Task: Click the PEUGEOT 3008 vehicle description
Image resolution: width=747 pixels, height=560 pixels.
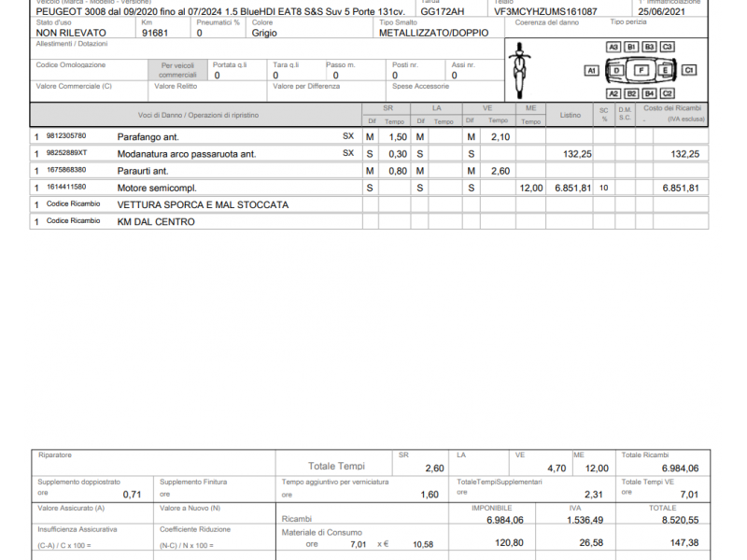Action: pyautogui.click(x=220, y=11)
